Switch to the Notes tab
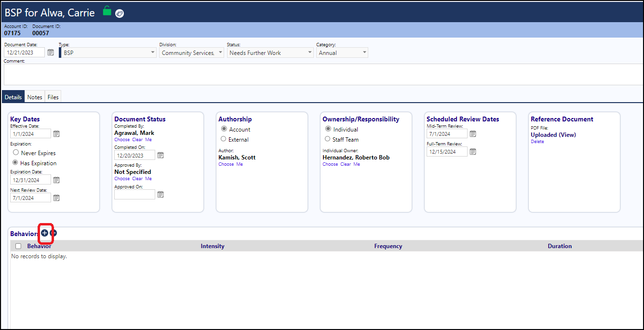 coord(35,97)
